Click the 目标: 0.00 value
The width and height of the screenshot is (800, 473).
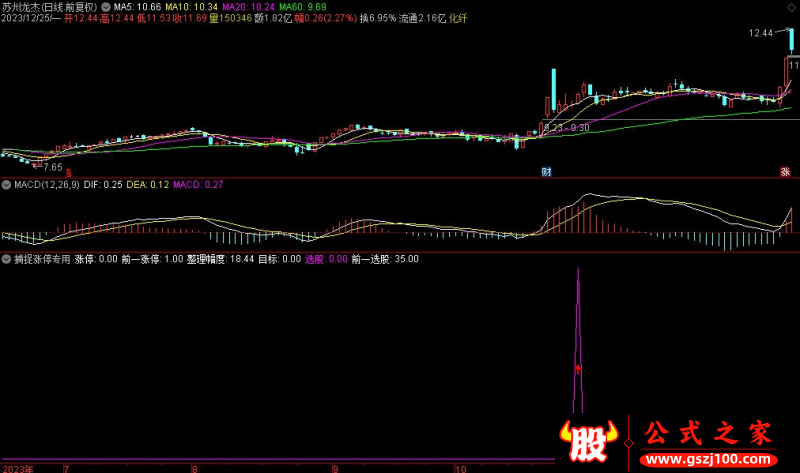(x=280, y=259)
